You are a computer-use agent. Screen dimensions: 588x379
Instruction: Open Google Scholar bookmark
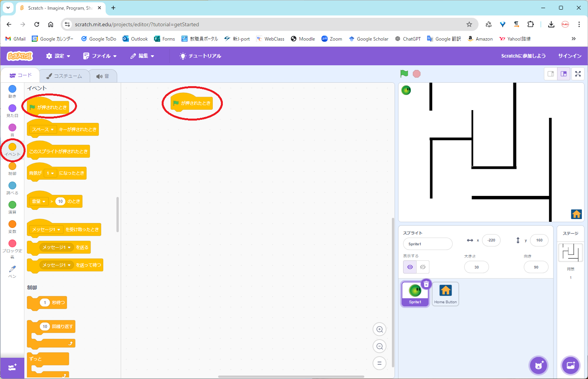368,39
